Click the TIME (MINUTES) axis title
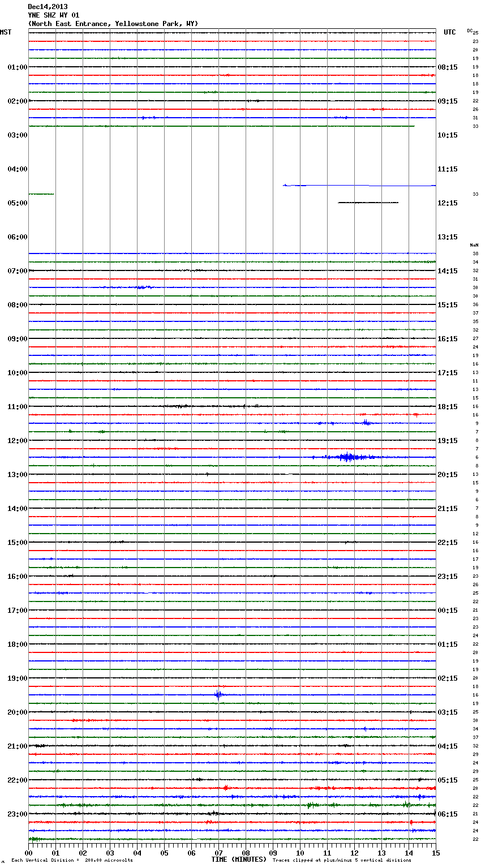The image size is (481, 868). coord(239,860)
